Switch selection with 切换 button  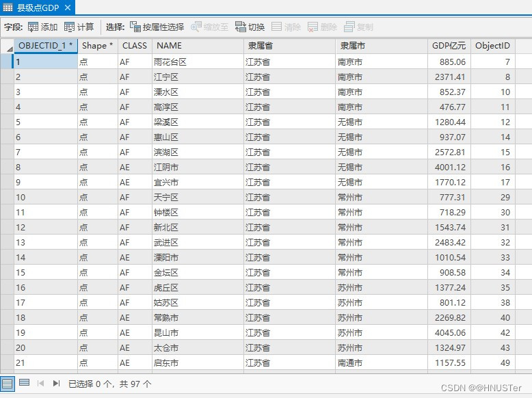click(250, 27)
